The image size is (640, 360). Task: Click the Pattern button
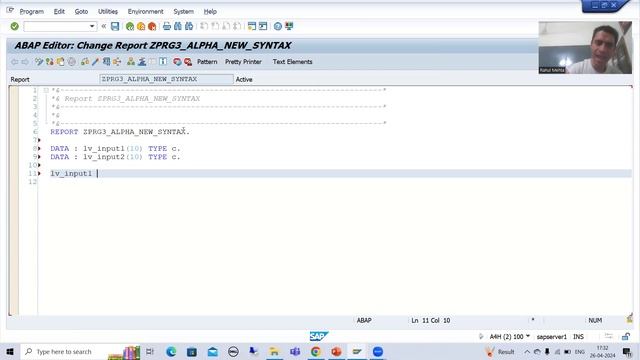click(x=207, y=62)
